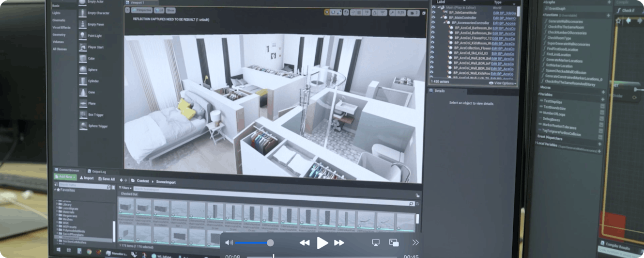Viewport: 644px width, 258px height.
Task: Open the View Options dropdown
Action: pyautogui.click(x=504, y=83)
